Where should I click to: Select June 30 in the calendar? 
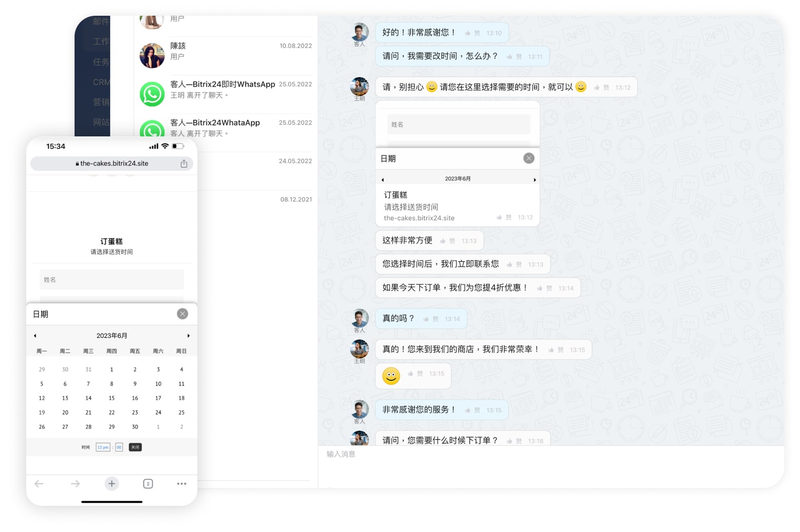point(135,427)
